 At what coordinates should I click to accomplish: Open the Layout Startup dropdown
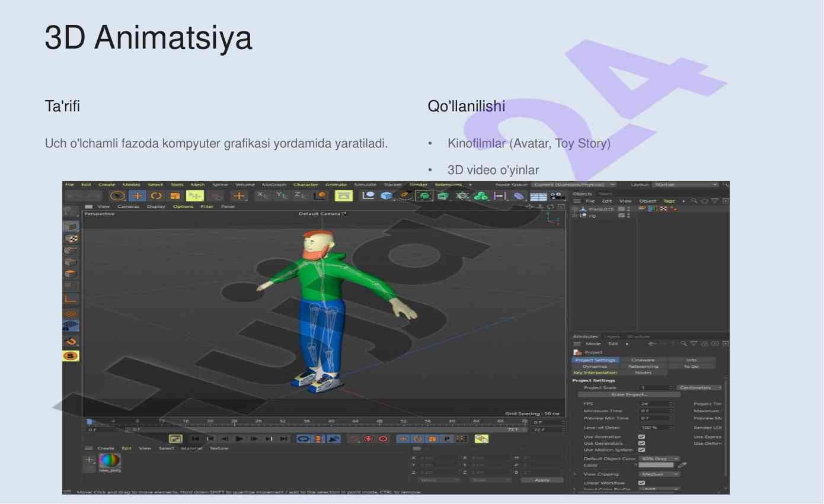click(x=685, y=185)
